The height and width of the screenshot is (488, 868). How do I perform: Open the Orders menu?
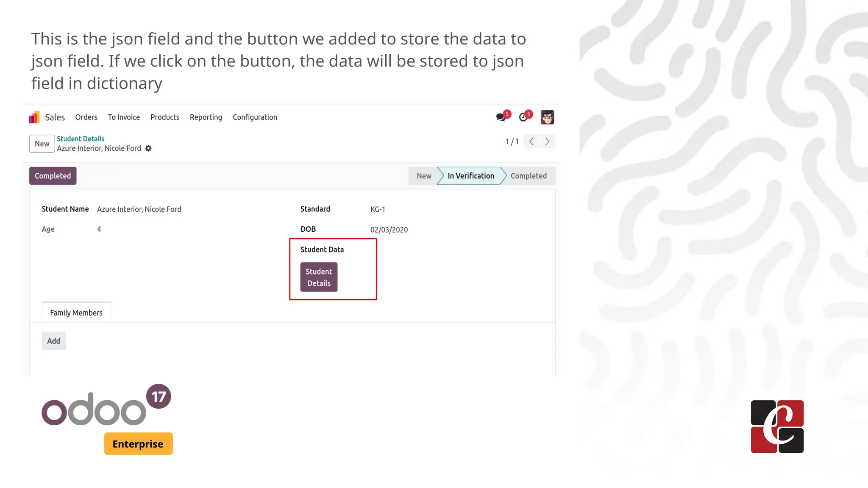click(86, 117)
